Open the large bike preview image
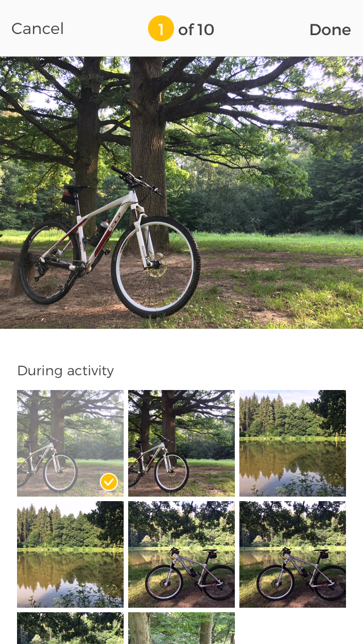This screenshot has width=363, height=644. tap(181, 193)
